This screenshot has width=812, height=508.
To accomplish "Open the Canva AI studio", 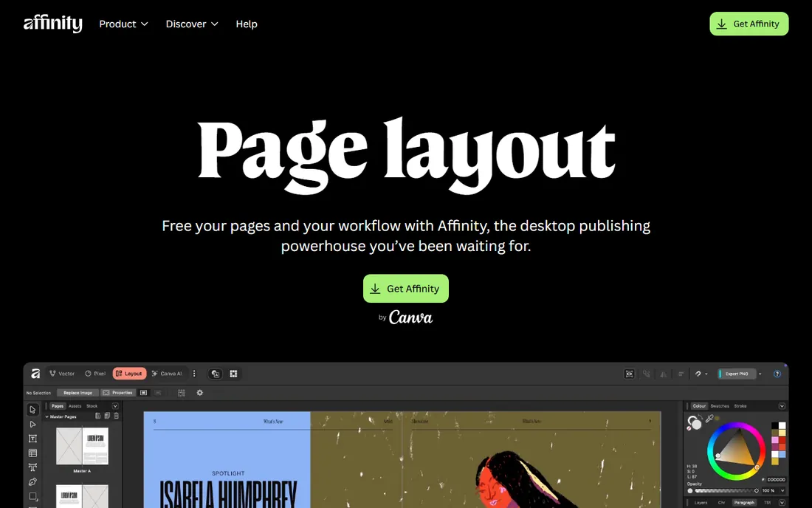I will tap(167, 374).
